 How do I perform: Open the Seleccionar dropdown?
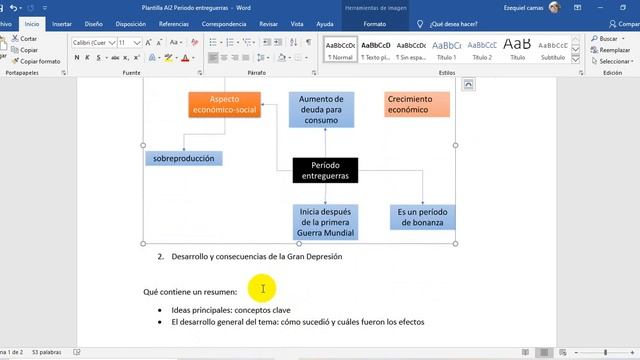pos(612,61)
